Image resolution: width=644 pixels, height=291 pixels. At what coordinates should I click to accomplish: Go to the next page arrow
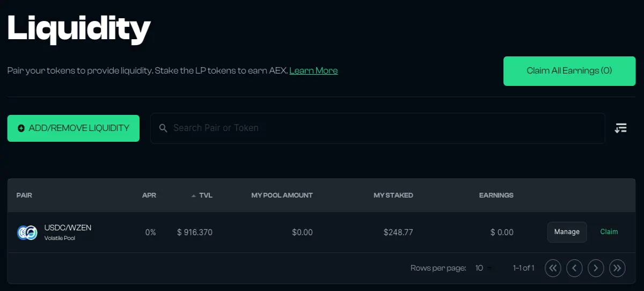pos(596,268)
